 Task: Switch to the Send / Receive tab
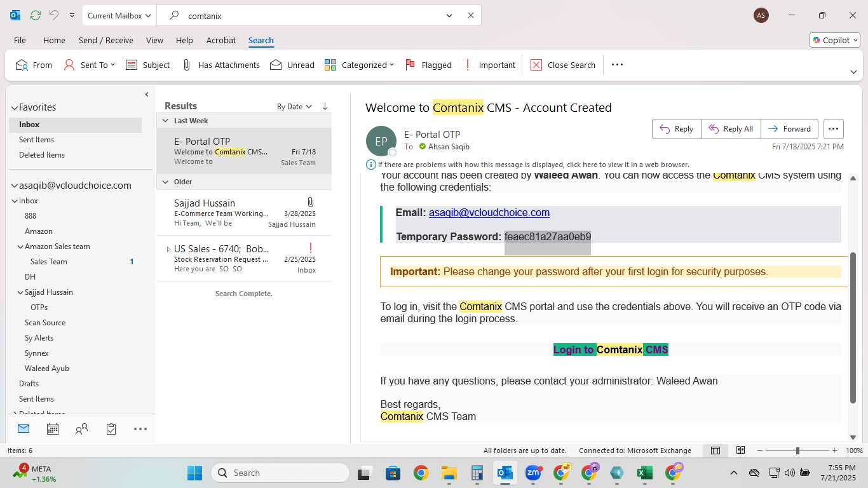point(106,40)
